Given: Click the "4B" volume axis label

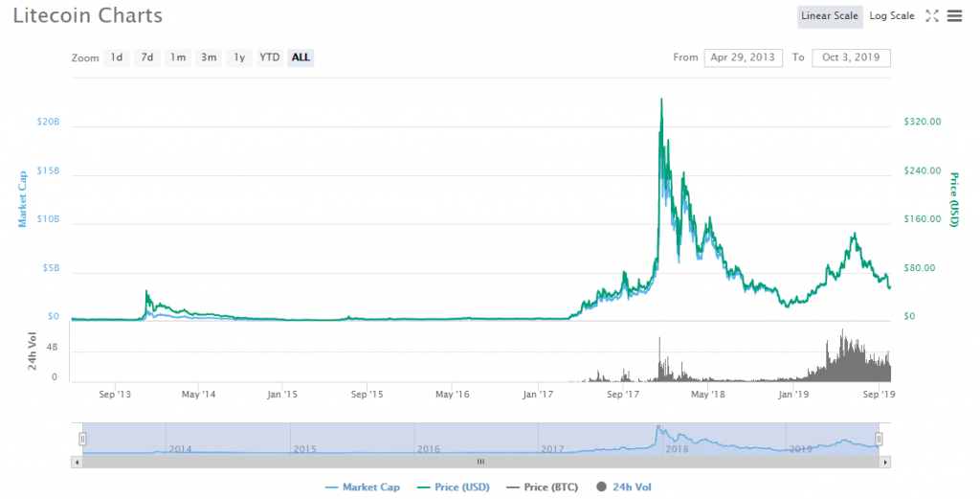Looking at the screenshot, I should pyautogui.click(x=52, y=348).
